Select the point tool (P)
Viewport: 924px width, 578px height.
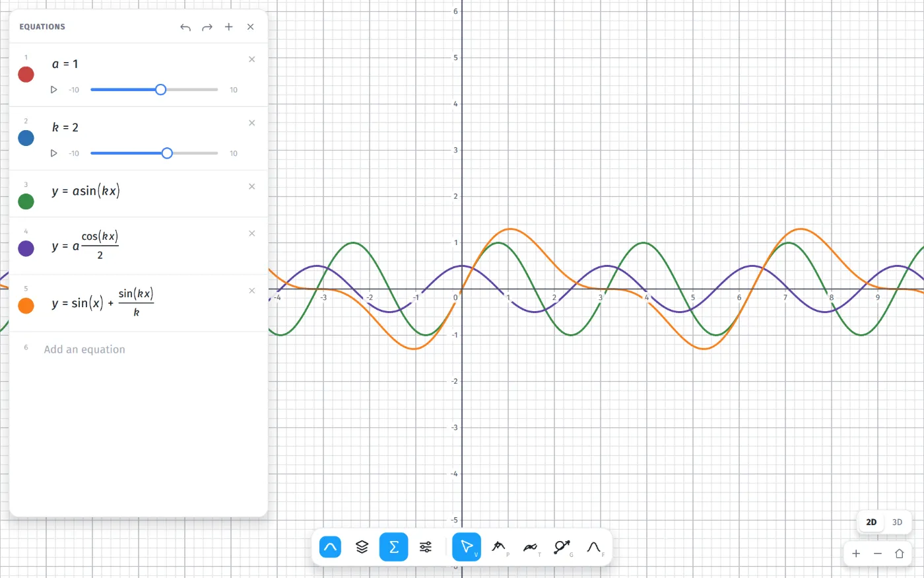(x=499, y=547)
